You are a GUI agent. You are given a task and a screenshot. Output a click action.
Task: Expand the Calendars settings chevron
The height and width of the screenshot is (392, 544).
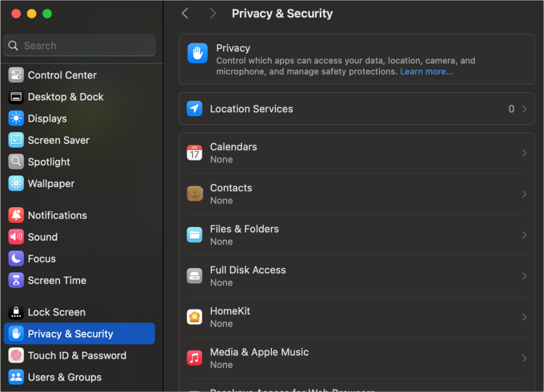click(524, 153)
